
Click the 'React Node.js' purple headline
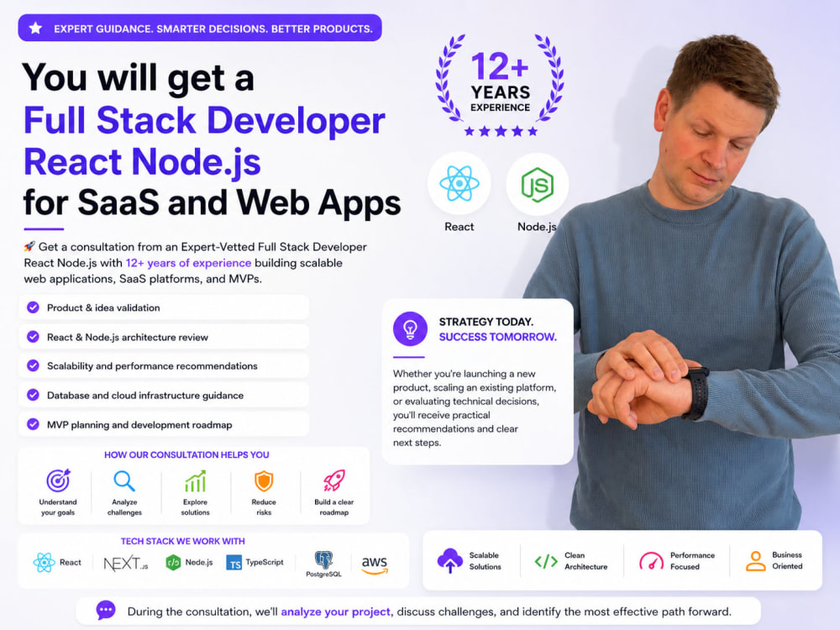click(x=142, y=162)
